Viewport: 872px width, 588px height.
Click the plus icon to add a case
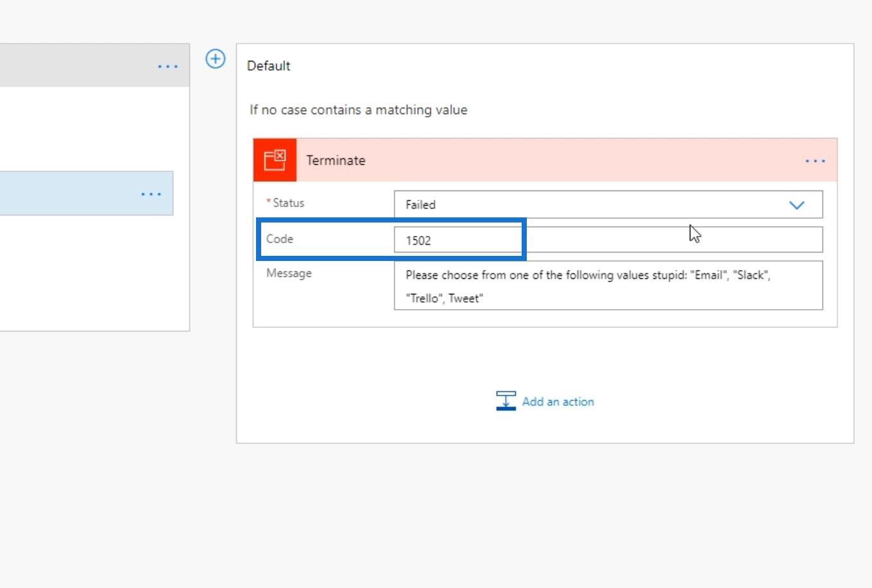(x=216, y=59)
